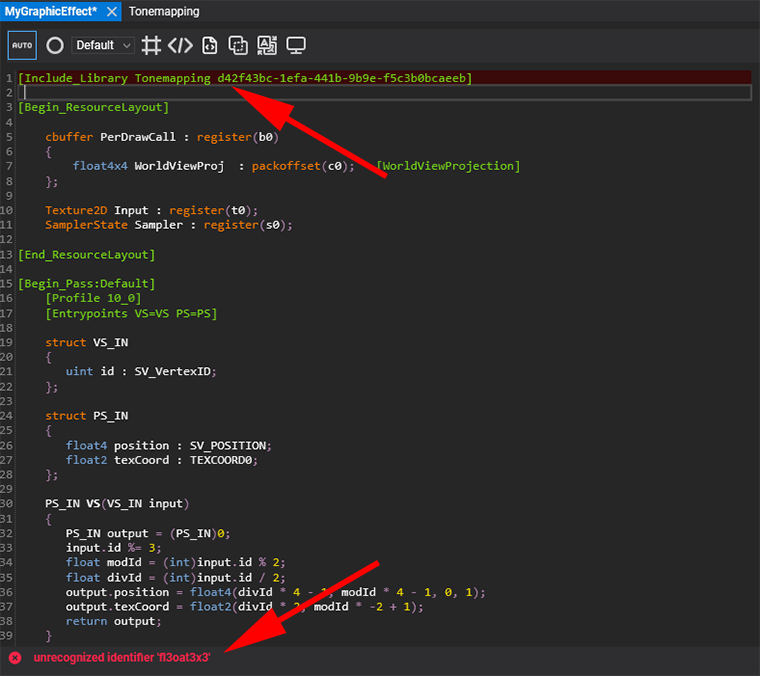This screenshot has height=676, width=760.
Task: Place cursor on empty line 2
Action: tap(300, 92)
